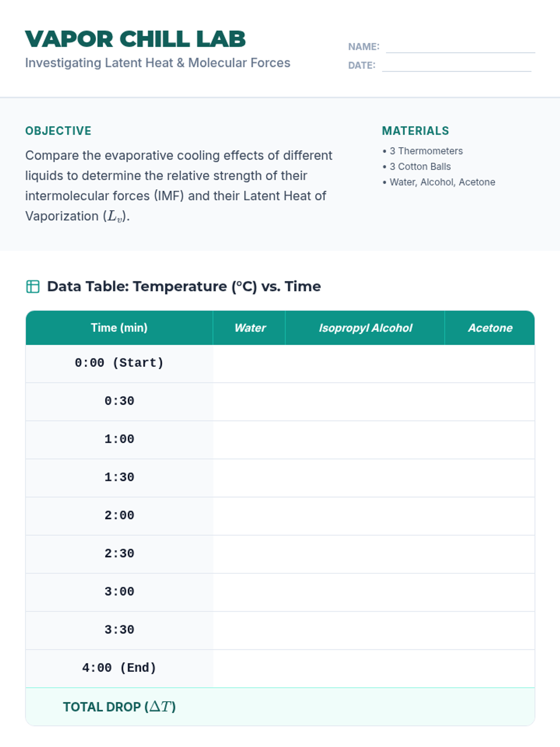Screen dimensions: 560x747
Task: Click the Water, Alcohol, Acetone list item
Action: point(439,182)
